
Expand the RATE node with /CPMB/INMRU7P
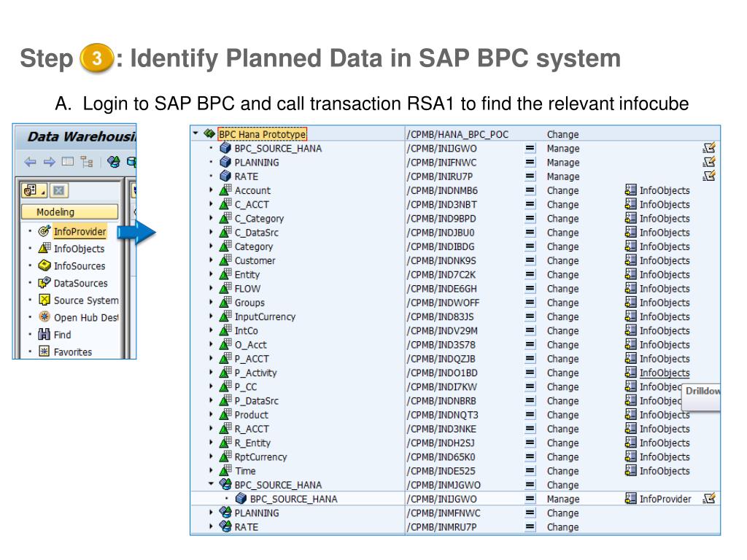pyautogui.click(x=211, y=526)
